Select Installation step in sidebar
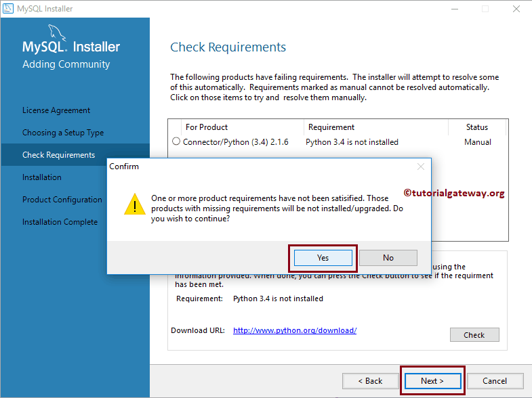 click(x=42, y=177)
